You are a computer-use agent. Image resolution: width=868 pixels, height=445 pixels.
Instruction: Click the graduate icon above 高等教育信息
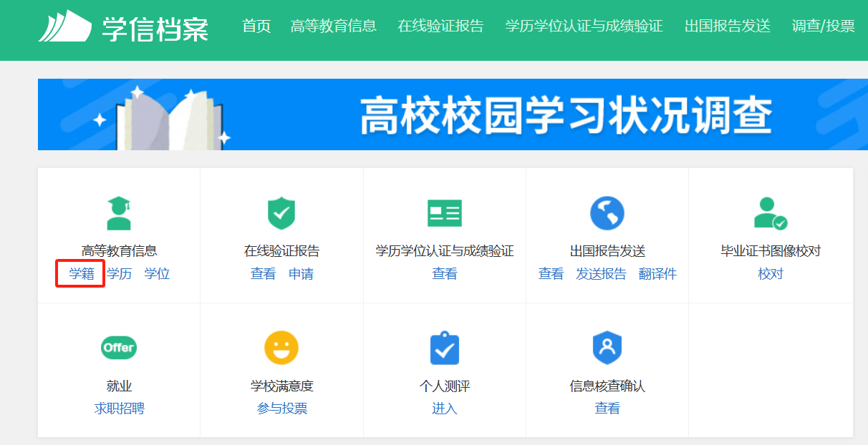click(x=119, y=213)
